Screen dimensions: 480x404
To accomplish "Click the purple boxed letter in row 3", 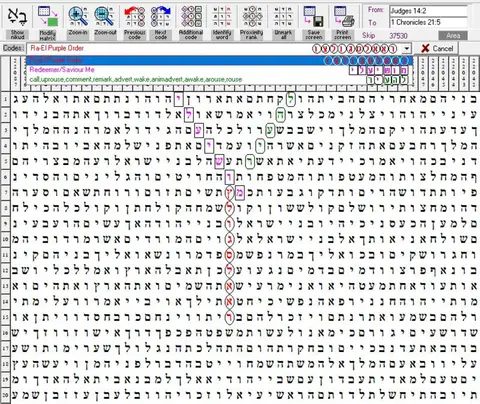I will pyautogui.click(x=199, y=130).
